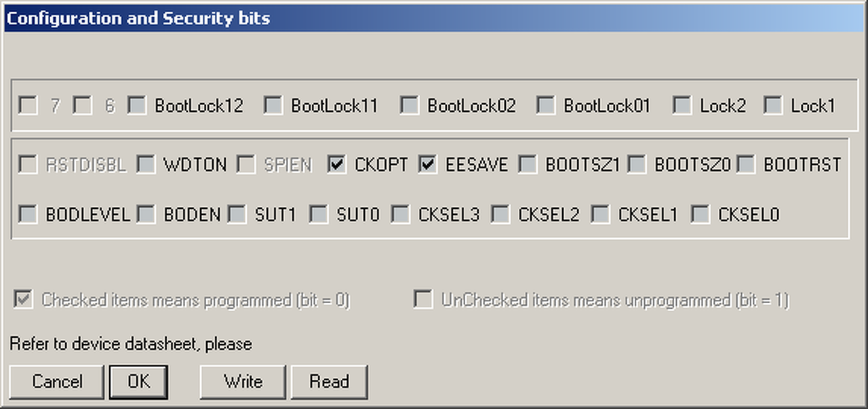Click the Read button

329,382
